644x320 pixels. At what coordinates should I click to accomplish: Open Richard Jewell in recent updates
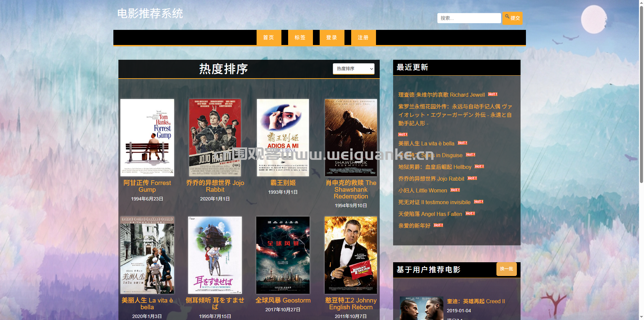(441, 95)
